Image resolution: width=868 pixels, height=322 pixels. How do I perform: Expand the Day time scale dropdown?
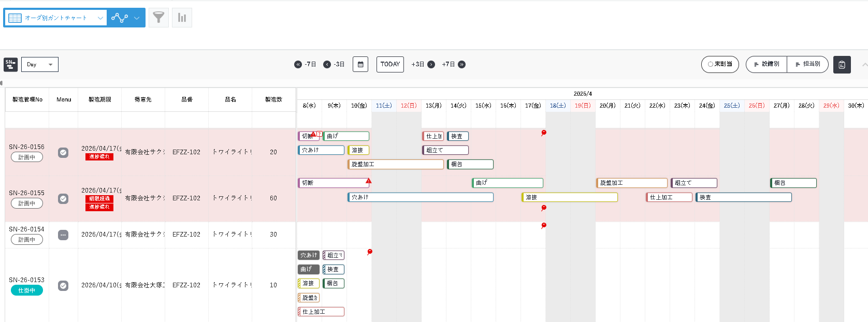pyautogui.click(x=40, y=64)
